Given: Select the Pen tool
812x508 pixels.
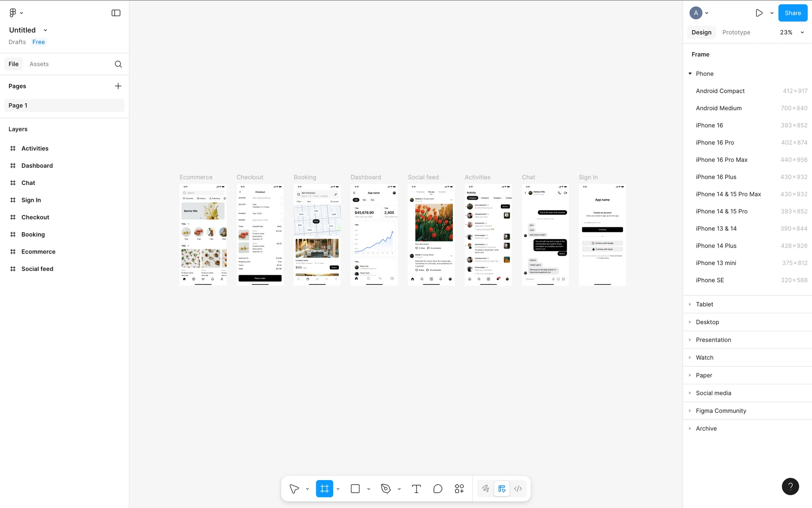Looking at the screenshot, I should coord(386,489).
